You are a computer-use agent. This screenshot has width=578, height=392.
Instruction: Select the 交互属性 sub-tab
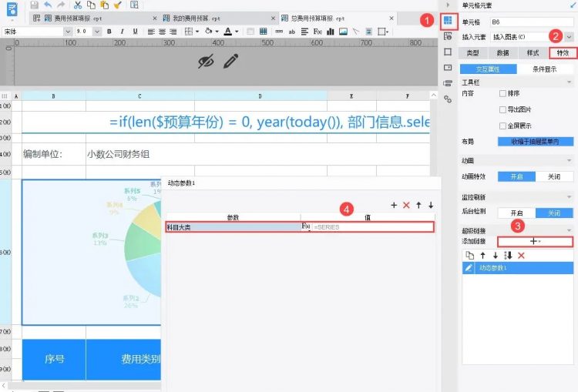(x=488, y=69)
